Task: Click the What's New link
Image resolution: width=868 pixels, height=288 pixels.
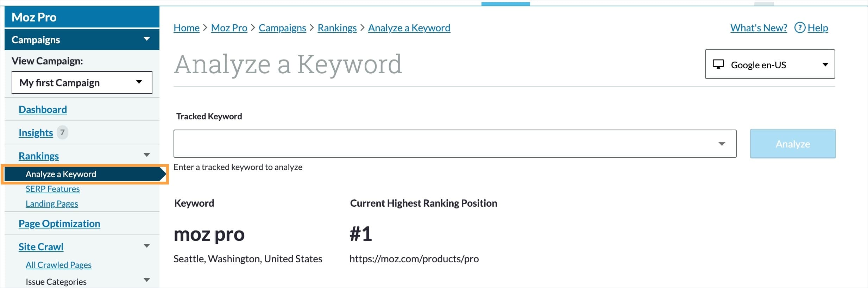Action: pos(759,27)
